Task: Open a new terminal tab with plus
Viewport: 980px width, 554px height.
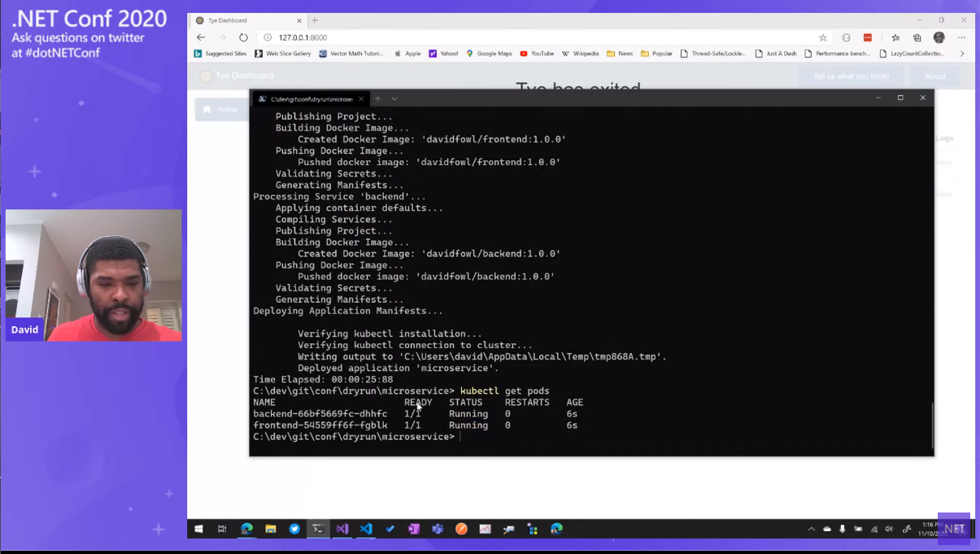Action: pos(377,98)
